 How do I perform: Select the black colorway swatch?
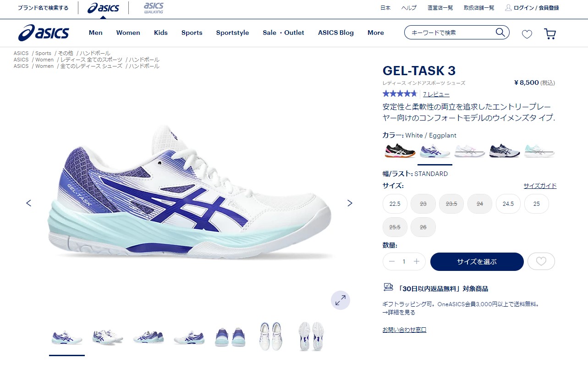(400, 150)
